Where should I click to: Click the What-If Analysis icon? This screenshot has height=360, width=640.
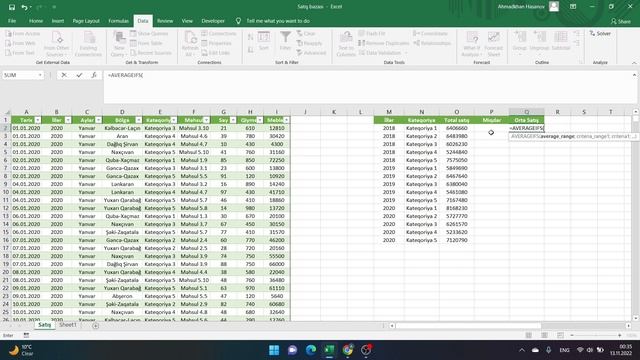[x=472, y=38]
